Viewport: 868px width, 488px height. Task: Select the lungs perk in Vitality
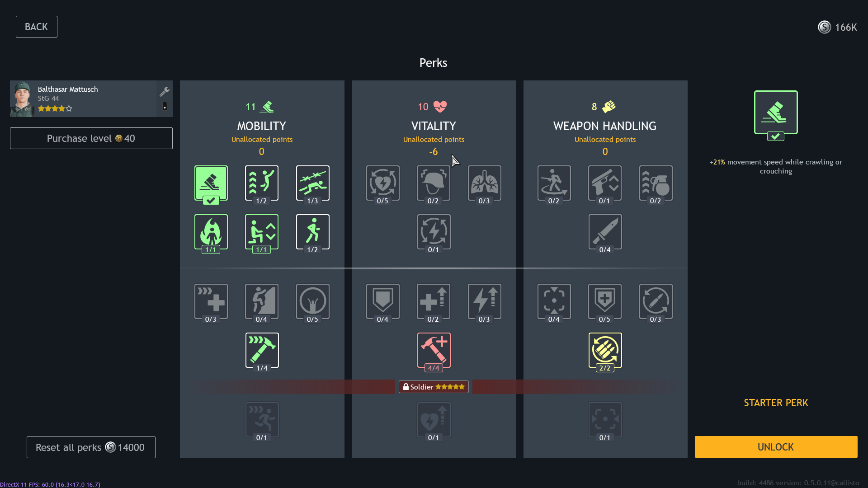[484, 183]
